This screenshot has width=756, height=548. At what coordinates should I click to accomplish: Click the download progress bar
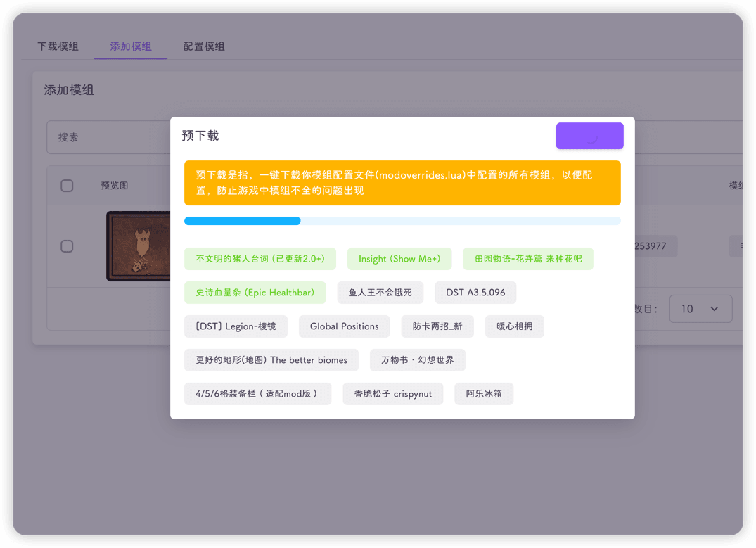(x=402, y=220)
